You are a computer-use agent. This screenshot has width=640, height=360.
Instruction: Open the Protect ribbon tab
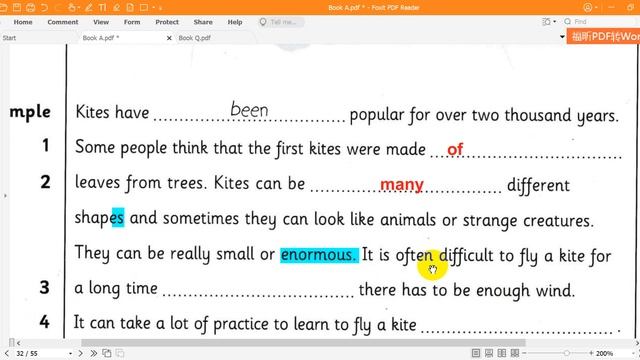167,22
